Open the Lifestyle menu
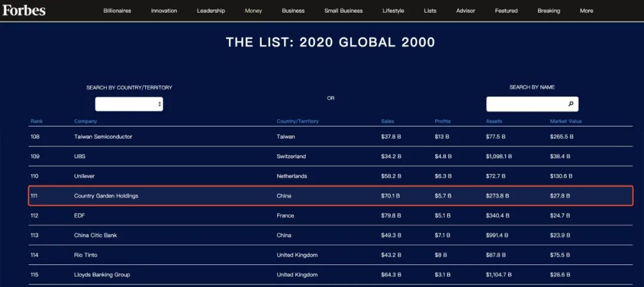This screenshot has width=644, height=287. click(393, 11)
